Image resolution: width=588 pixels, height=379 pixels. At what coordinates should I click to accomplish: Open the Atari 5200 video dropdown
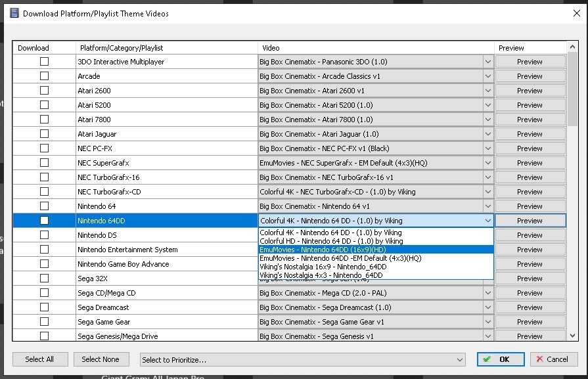pyautogui.click(x=488, y=105)
